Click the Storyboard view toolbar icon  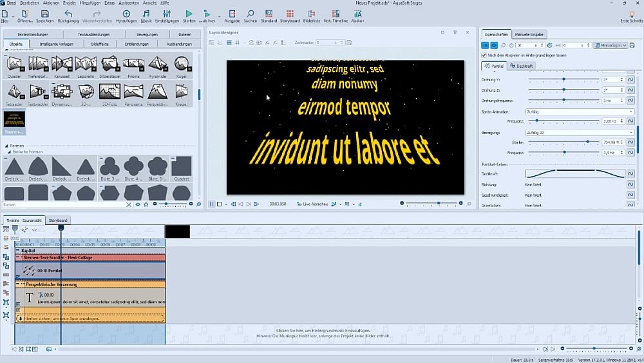point(290,14)
